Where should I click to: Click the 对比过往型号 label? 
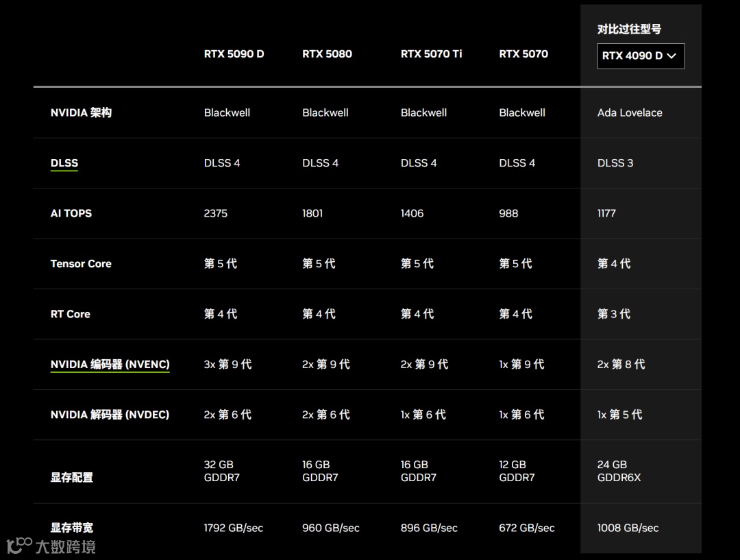(x=629, y=29)
